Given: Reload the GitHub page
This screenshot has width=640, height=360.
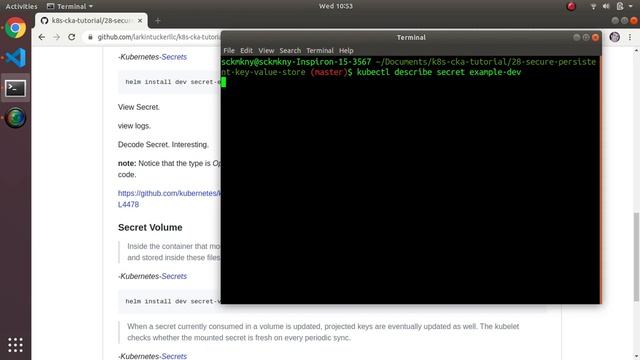Looking at the screenshot, I should (71, 37).
